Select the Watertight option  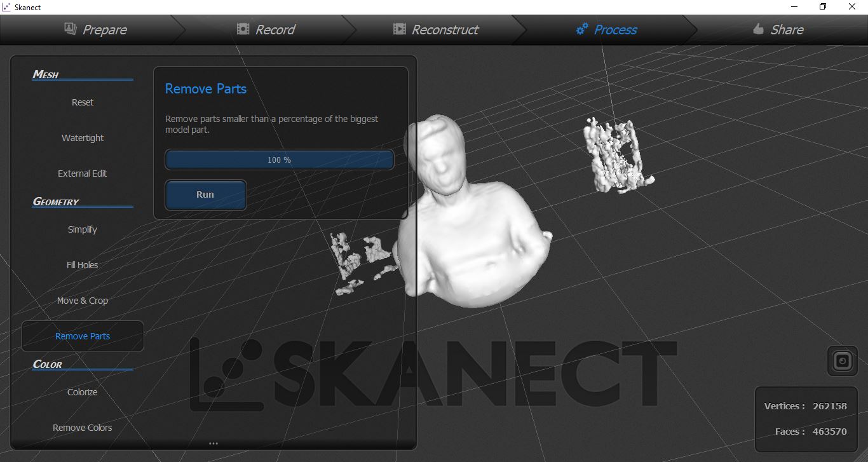pos(83,138)
